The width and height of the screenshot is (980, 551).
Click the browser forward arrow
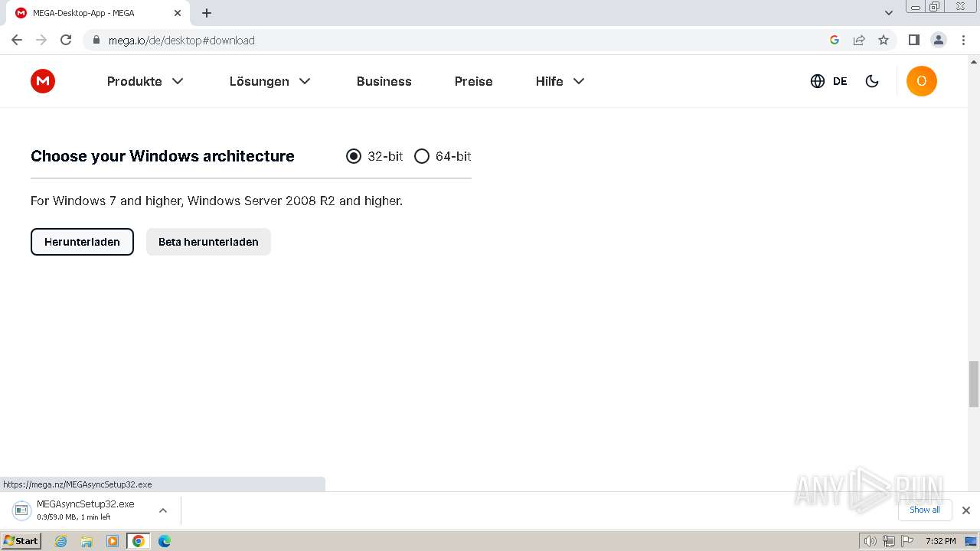(41, 40)
